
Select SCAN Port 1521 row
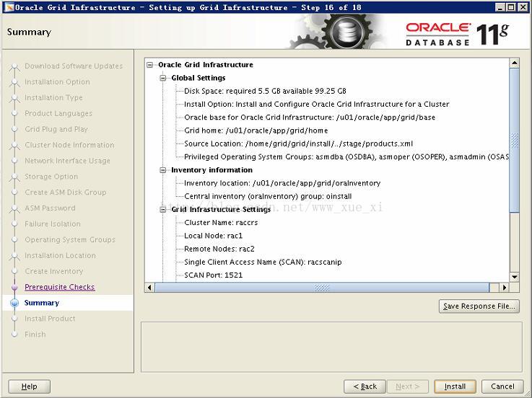213,275
